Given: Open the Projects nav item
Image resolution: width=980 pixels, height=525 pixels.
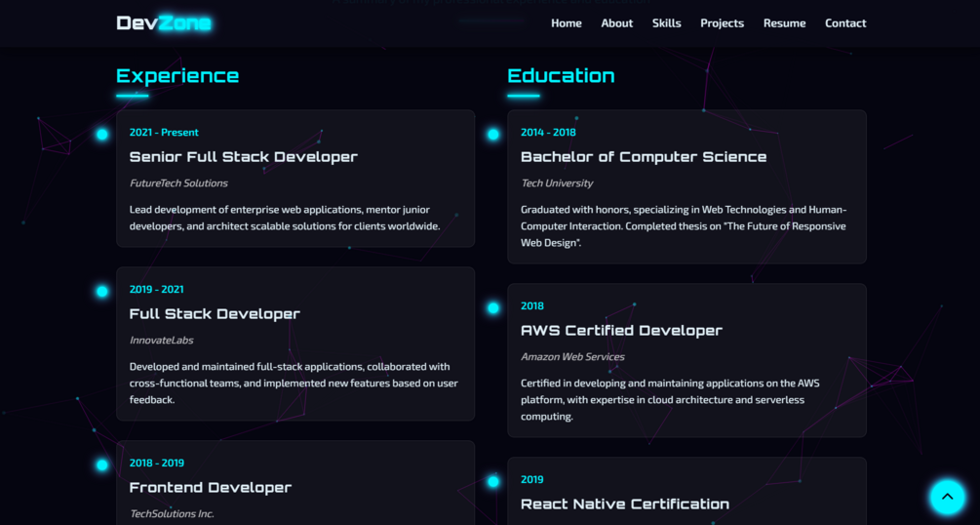Looking at the screenshot, I should click(x=722, y=23).
